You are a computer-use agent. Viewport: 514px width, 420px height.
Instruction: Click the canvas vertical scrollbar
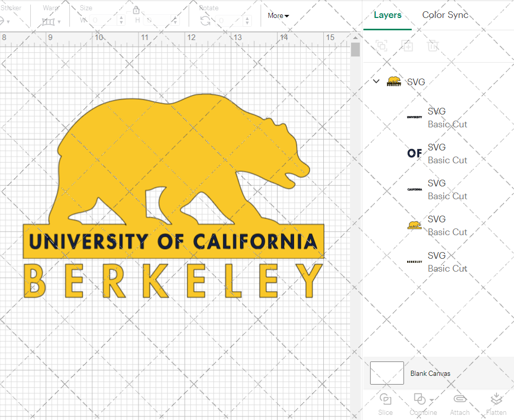pyautogui.click(x=355, y=49)
